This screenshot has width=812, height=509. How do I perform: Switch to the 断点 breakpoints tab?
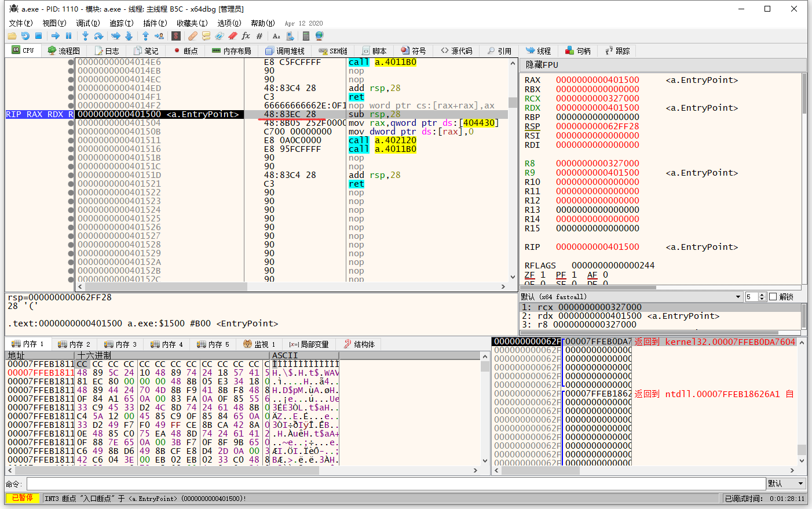point(185,51)
